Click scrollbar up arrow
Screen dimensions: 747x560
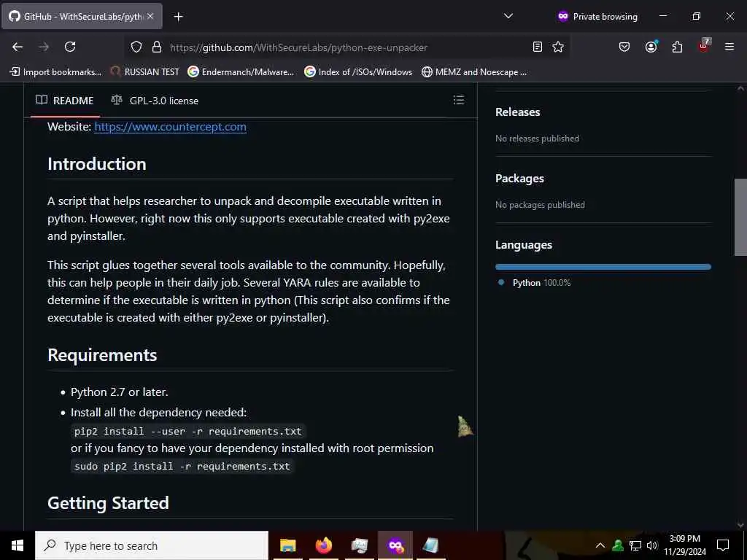[740, 88]
